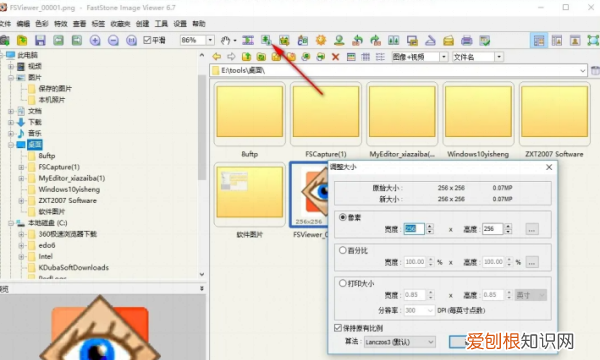Select the 打印大小 print size radio button
600x360 pixels.
tap(342, 283)
